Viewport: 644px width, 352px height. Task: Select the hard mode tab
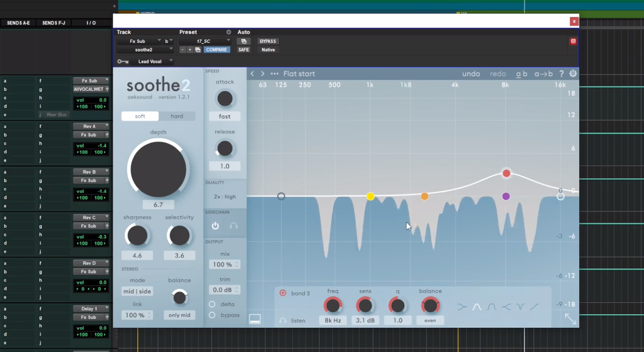[x=177, y=116]
